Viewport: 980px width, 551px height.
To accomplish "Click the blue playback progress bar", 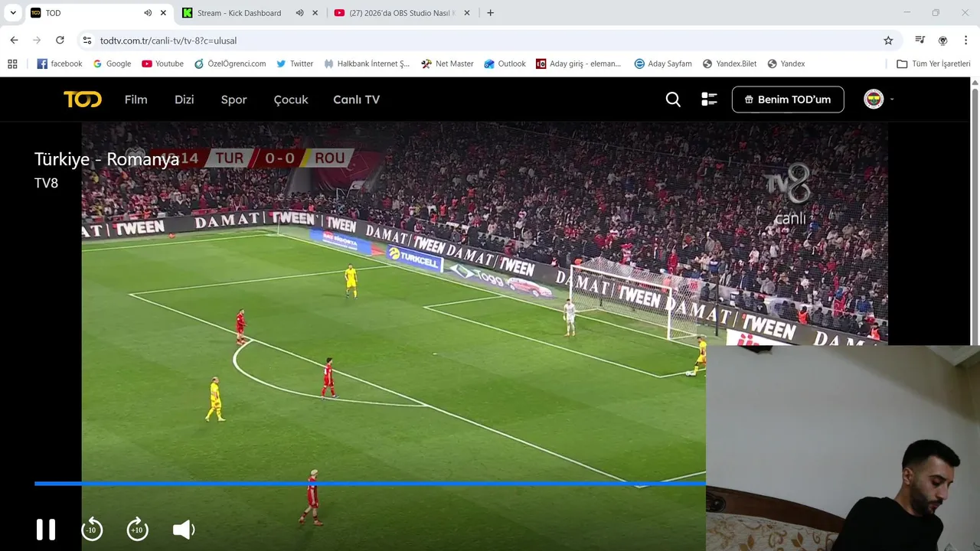I will click(x=370, y=484).
